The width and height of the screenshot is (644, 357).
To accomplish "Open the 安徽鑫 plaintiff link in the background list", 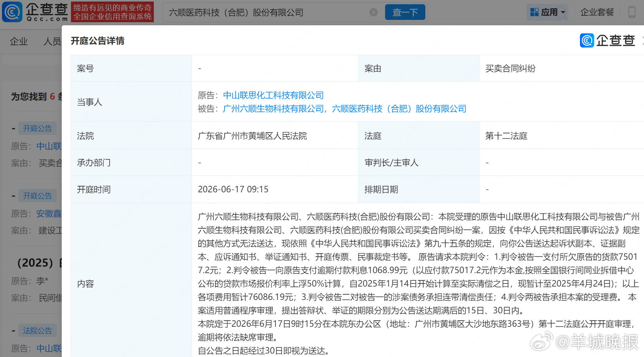I will click(49, 213).
